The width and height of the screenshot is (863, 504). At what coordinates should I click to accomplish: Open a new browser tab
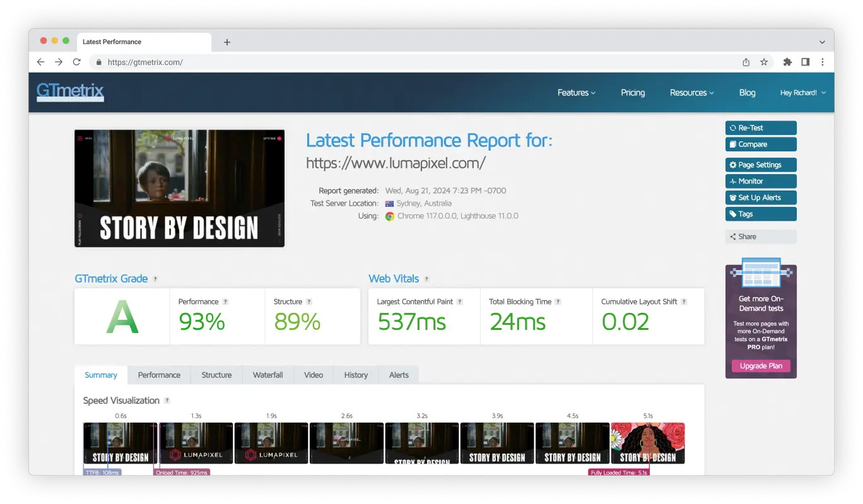point(227,42)
